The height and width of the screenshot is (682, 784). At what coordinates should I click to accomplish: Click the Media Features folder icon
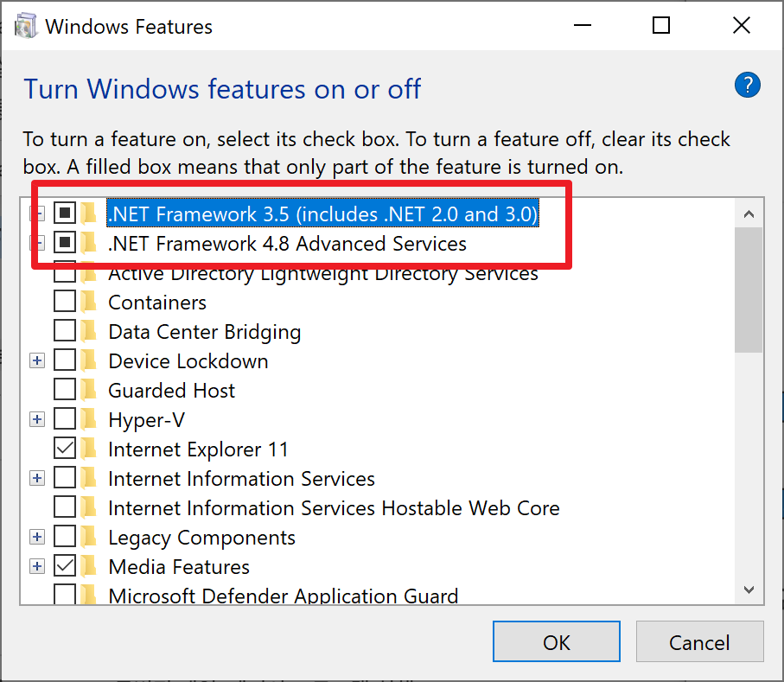pos(90,566)
